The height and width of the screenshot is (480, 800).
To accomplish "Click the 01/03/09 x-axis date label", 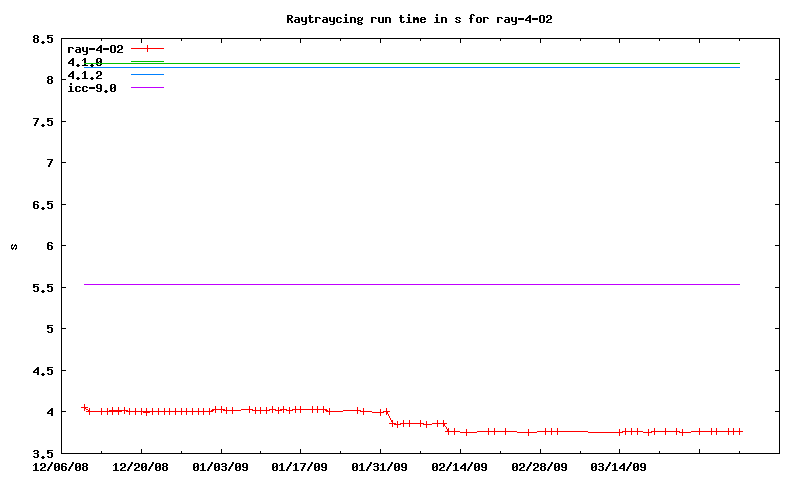I will click(220, 466).
